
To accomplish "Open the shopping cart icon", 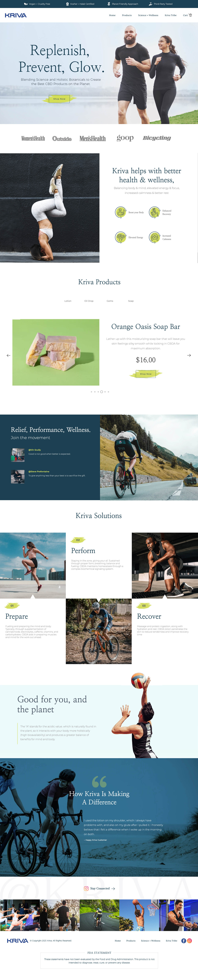I will coord(190,15).
